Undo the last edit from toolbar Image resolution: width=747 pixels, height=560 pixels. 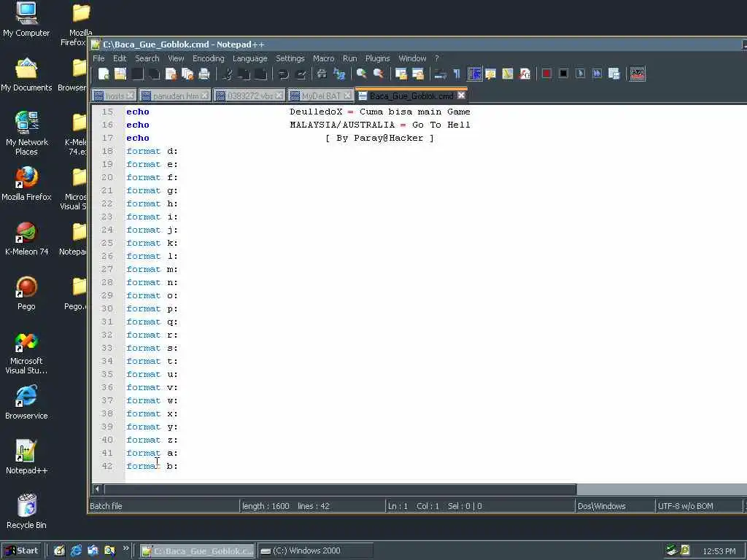coord(284,74)
